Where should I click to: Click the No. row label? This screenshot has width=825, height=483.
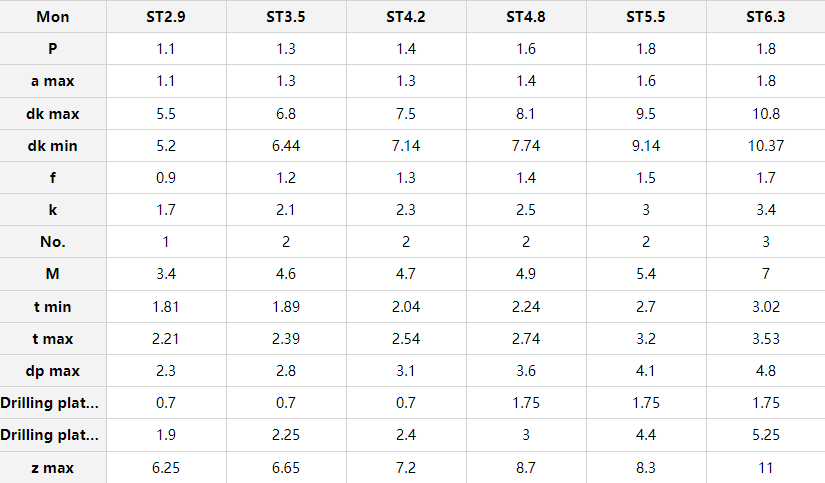53,242
